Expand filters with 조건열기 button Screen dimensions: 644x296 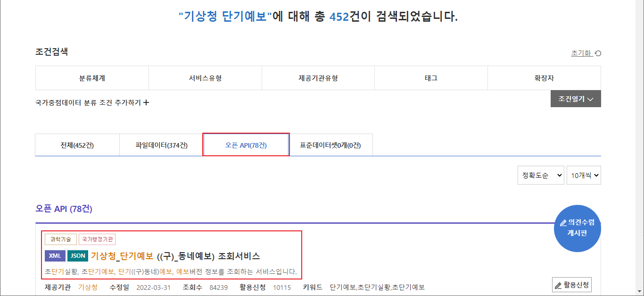(576, 99)
